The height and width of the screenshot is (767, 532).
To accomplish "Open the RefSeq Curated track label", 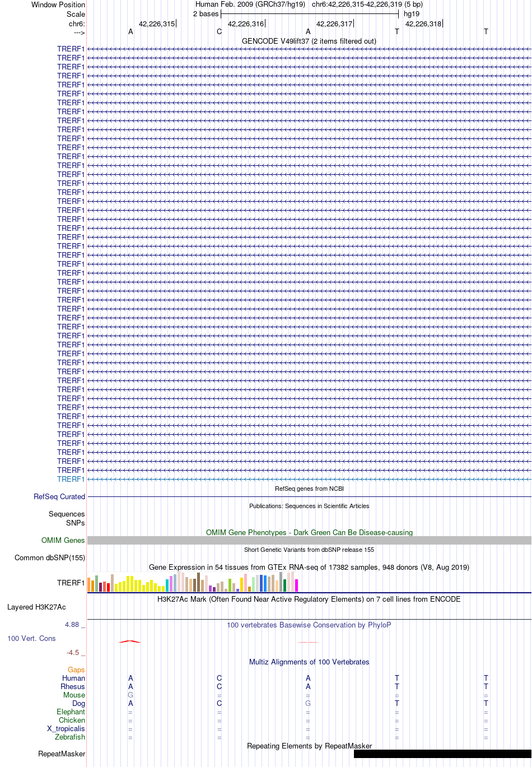I will [59, 497].
